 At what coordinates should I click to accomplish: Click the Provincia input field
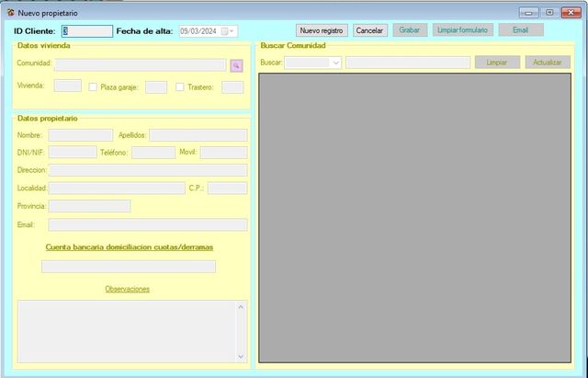pos(89,206)
